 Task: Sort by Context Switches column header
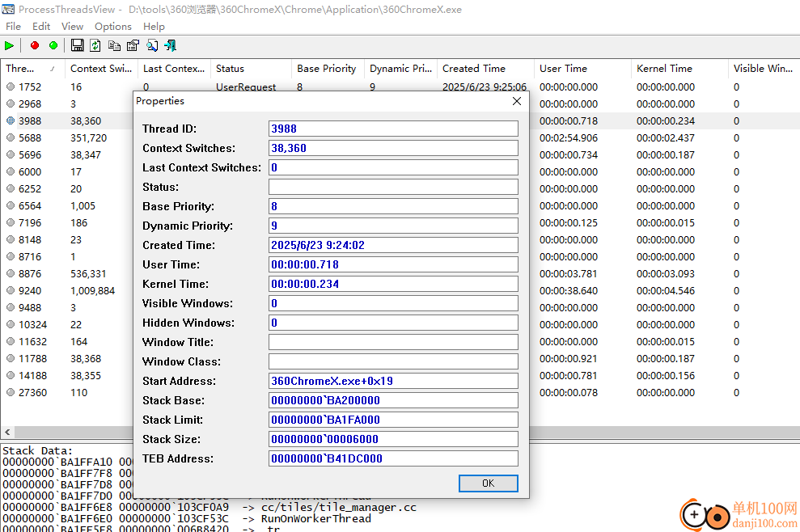coord(101,69)
